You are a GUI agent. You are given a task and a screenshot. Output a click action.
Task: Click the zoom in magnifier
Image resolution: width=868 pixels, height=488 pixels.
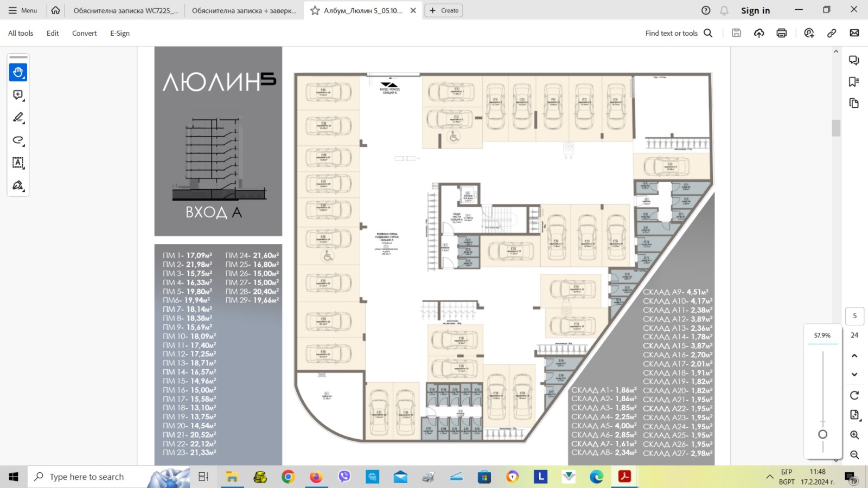(854, 435)
